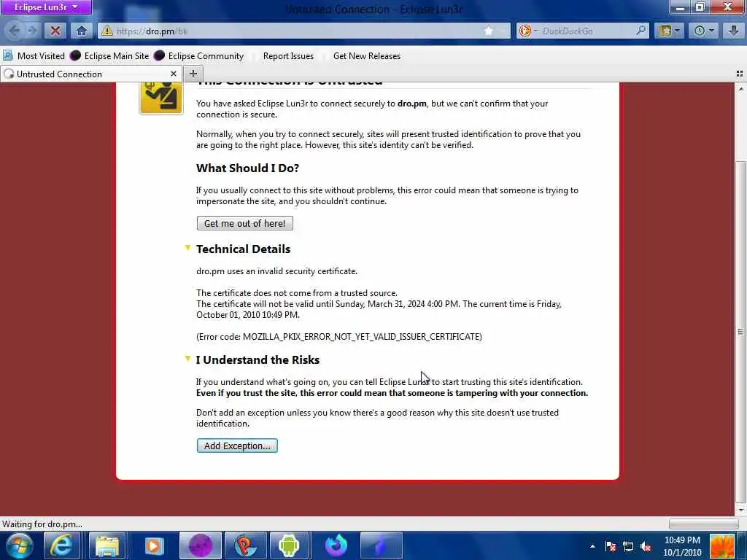Open Windows Media Player from taskbar
Image resolution: width=747 pixels, height=560 pixels.
tap(153, 545)
